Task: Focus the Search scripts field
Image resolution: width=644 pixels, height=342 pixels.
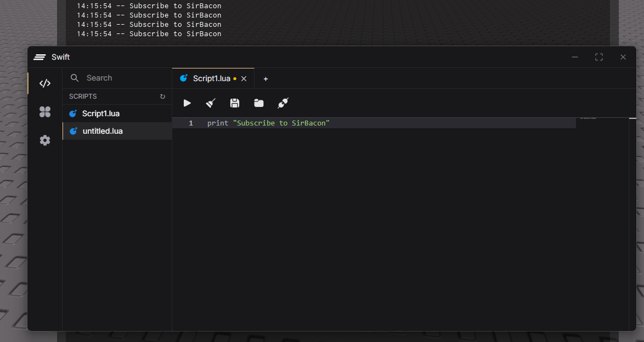Action: tap(117, 78)
